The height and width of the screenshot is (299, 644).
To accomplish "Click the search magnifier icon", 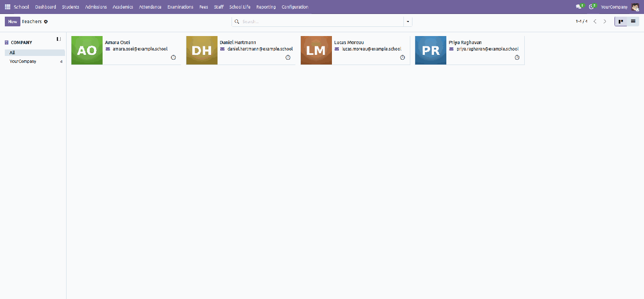I will [236, 22].
